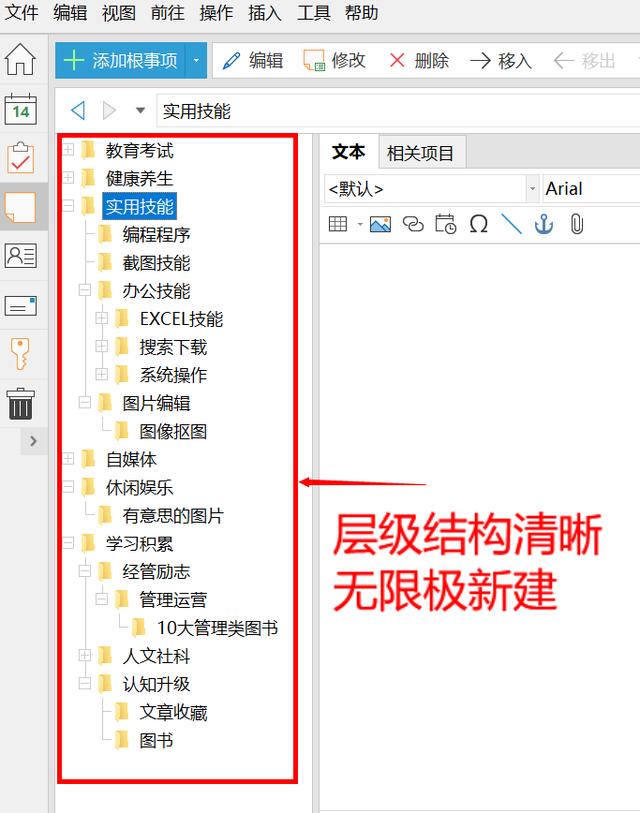Click the Arial font name box
This screenshot has width=640, height=813.
(x=591, y=189)
